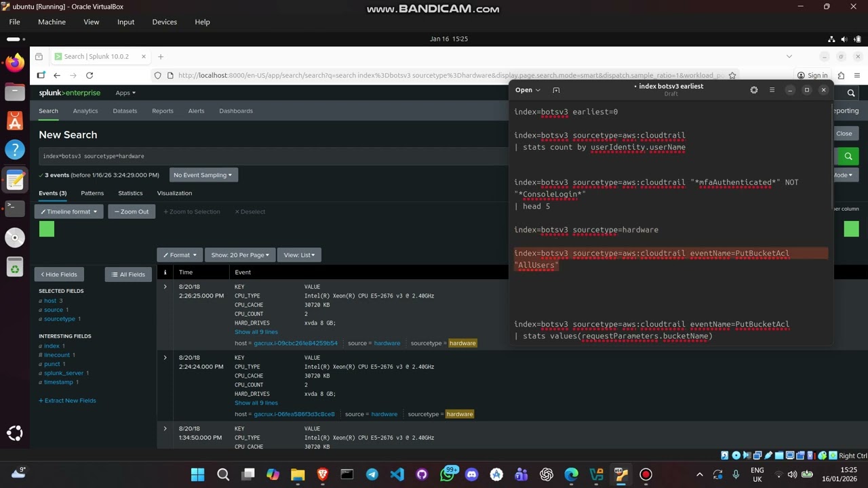The width and height of the screenshot is (868, 488).
Task: Select the splunk_server interesting field
Action: [64, 373]
